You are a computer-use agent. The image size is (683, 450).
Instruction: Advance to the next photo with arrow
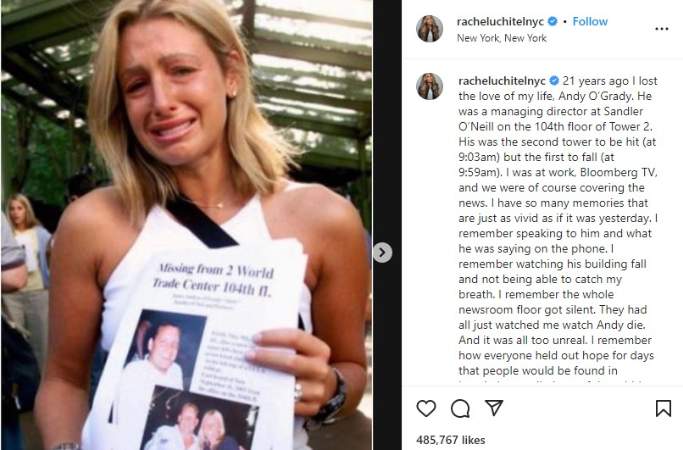382,253
